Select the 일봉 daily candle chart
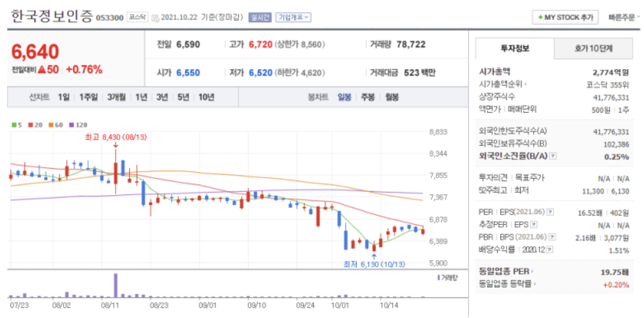 344,97
